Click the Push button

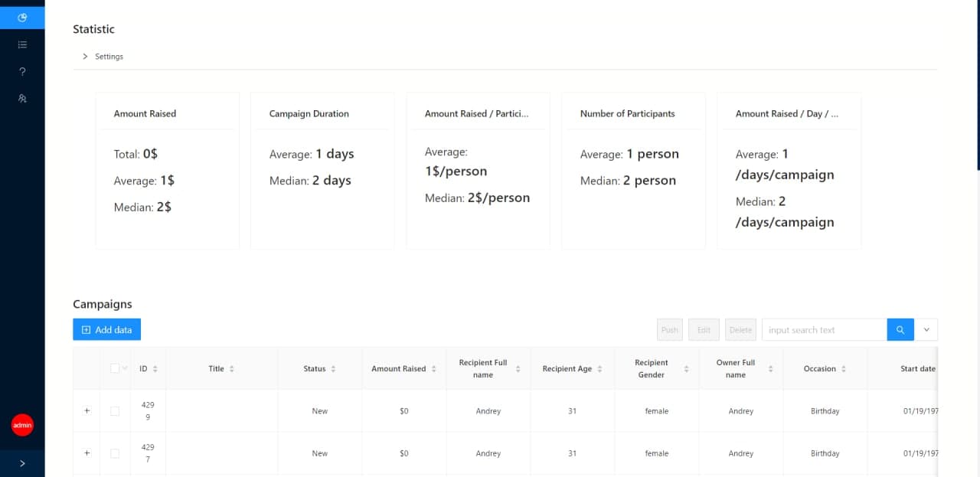pyautogui.click(x=670, y=330)
